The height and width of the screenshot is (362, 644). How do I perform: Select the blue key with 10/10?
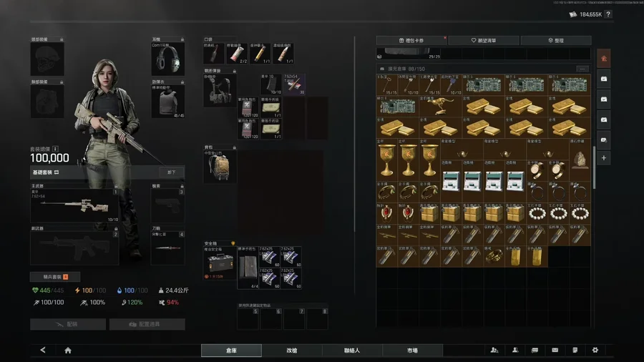pyautogui.click(x=451, y=85)
